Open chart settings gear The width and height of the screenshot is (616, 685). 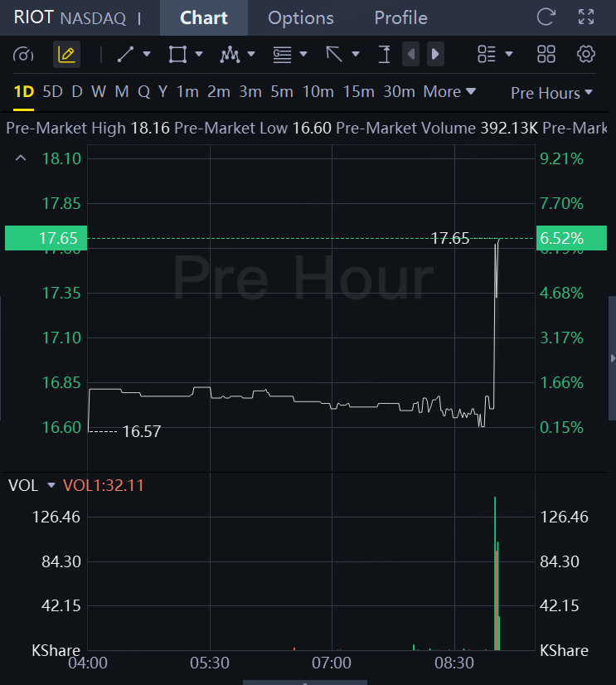[586, 54]
